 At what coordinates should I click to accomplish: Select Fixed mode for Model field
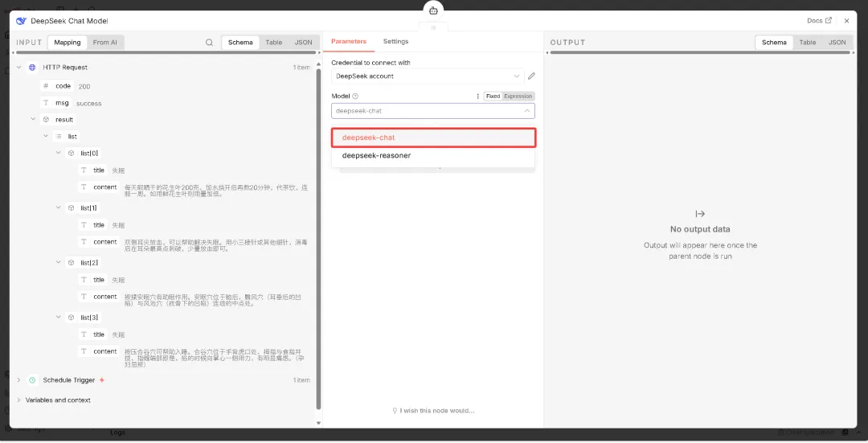point(493,96)
